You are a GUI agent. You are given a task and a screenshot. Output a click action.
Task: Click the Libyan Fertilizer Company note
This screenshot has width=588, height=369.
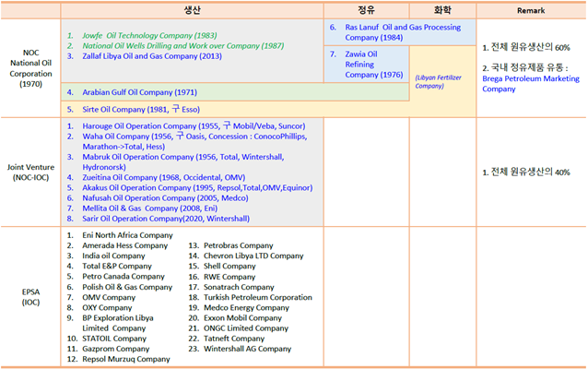438,82
